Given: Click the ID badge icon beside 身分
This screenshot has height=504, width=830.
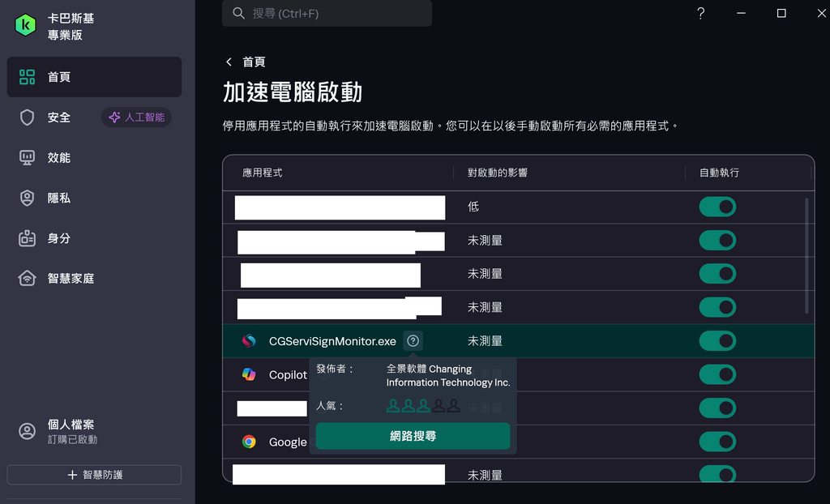Looking at the screenshot, I should click(27, 238).
